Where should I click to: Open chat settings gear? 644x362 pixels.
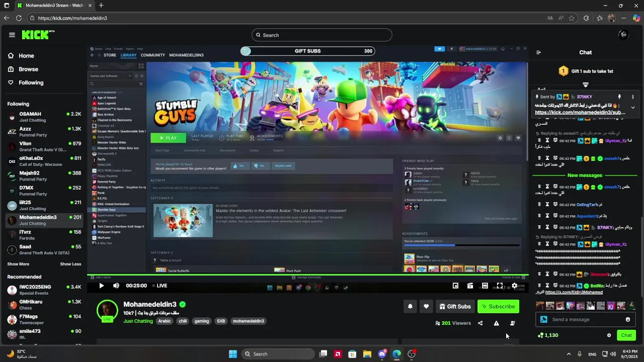point(609,335)
